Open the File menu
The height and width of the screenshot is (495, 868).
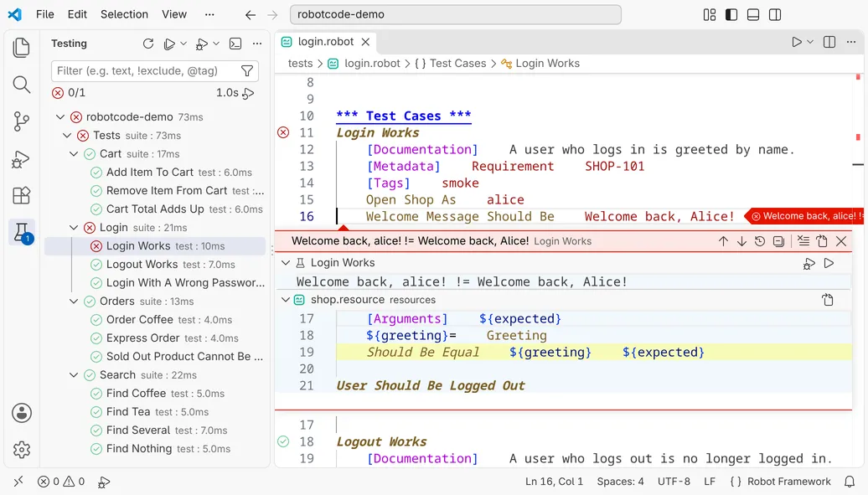point(45,14)
